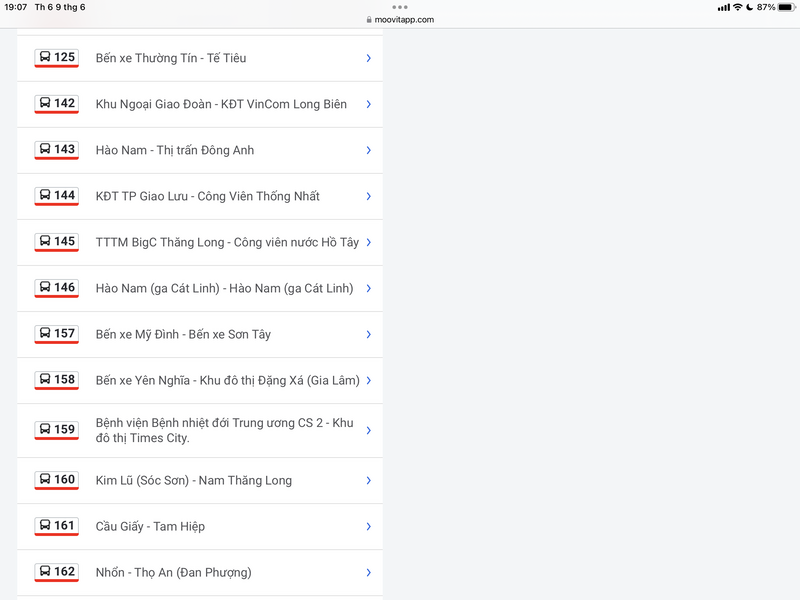Tap the bus 162 route badge
This screenshot has width=800, height=600.
coord(57,572)
